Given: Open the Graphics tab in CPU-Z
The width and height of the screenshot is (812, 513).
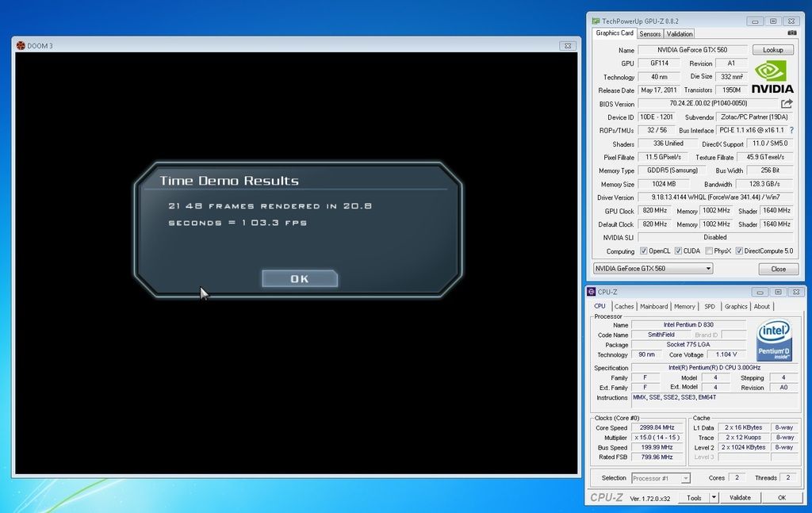Looking at the screenshot, I should coord(736,307).
